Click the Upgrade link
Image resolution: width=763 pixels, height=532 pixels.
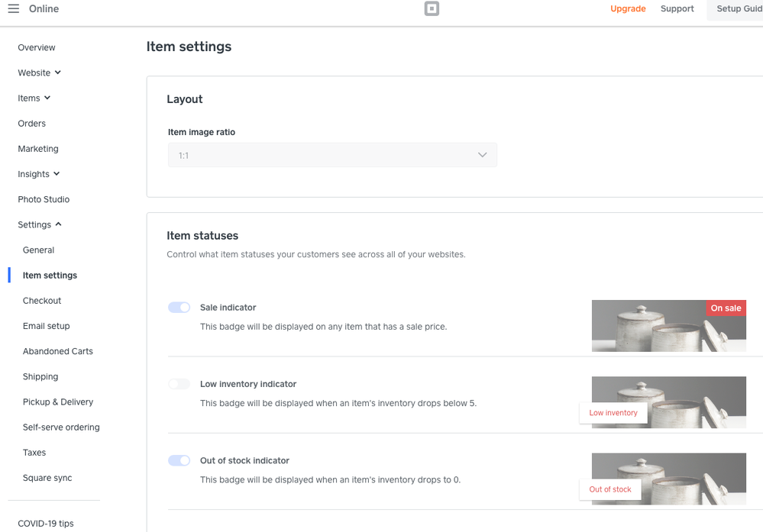(628, 9)
